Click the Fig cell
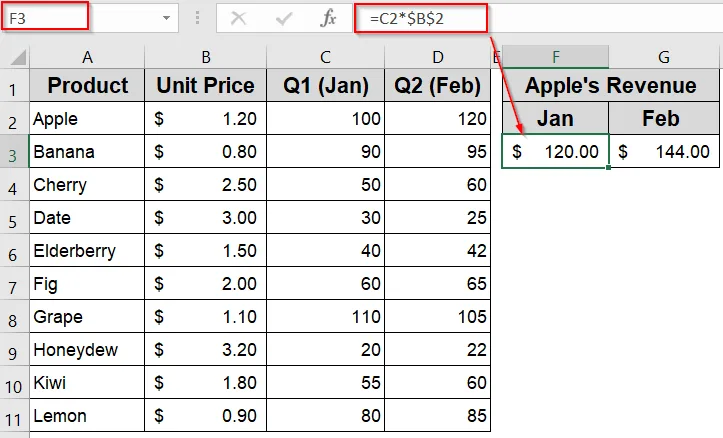Viewport: 723px width, 438px height. click(87, 284)
